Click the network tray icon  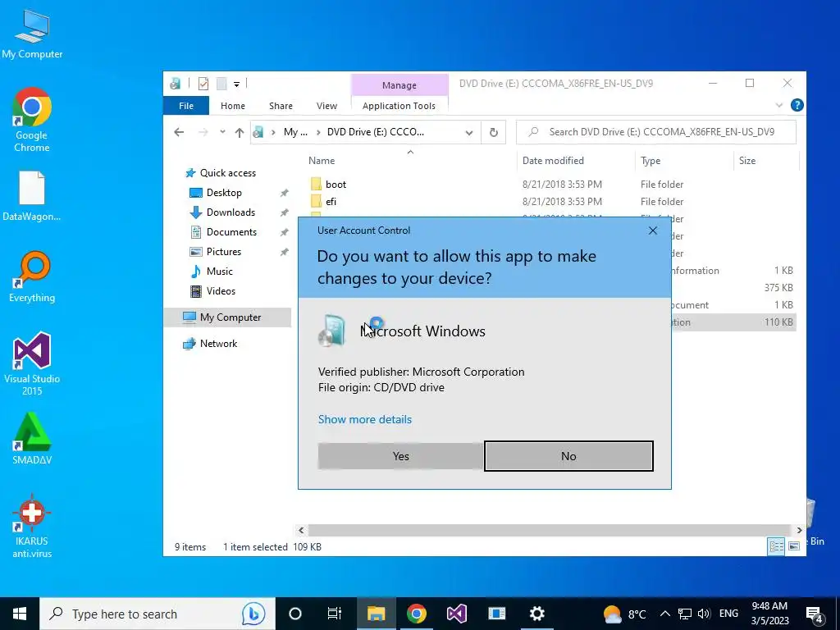point(685,614)
